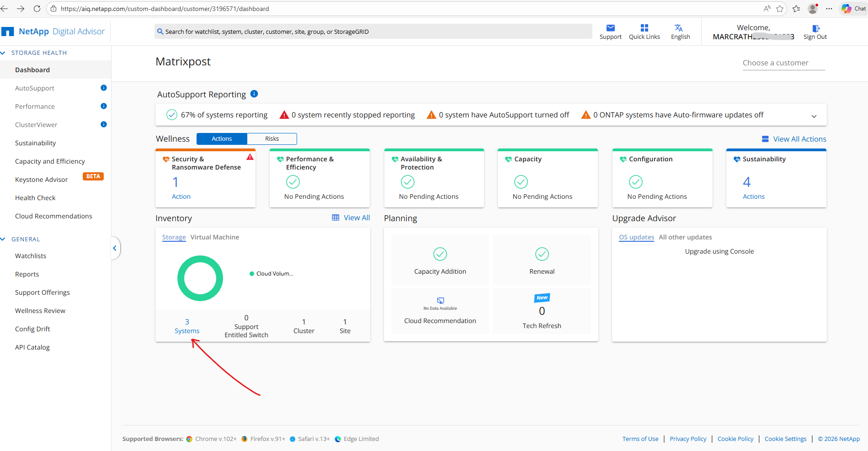
Task: Click the Sign Out icon
Action: pos(815,28)
